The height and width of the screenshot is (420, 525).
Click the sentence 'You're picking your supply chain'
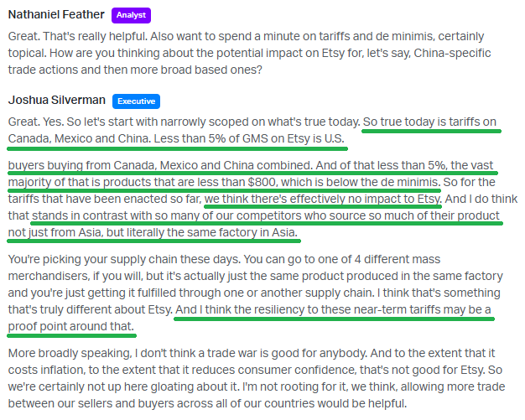(x=124, y=259)
